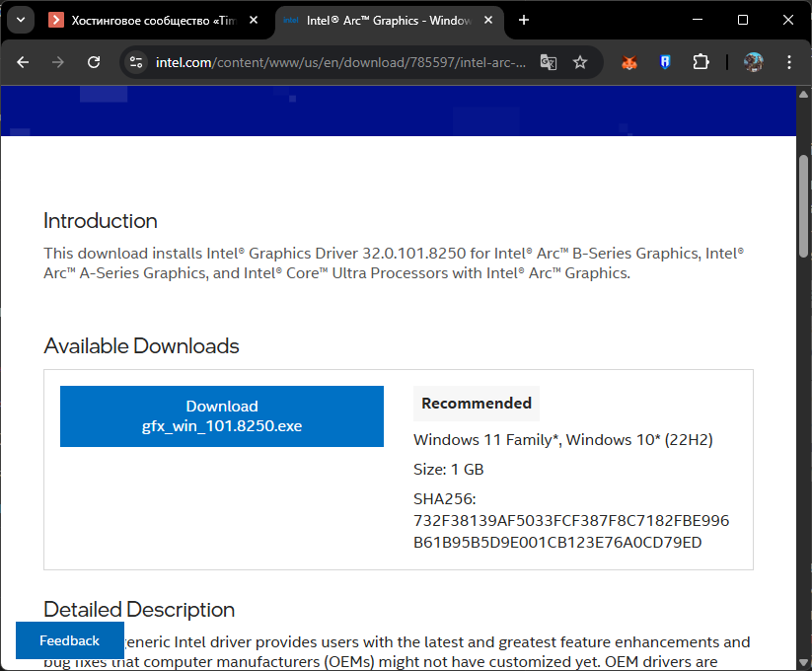Viewport: 812px width, 671px height.
Task: Bookmark this page with the star icon
Action: point(581,61)
